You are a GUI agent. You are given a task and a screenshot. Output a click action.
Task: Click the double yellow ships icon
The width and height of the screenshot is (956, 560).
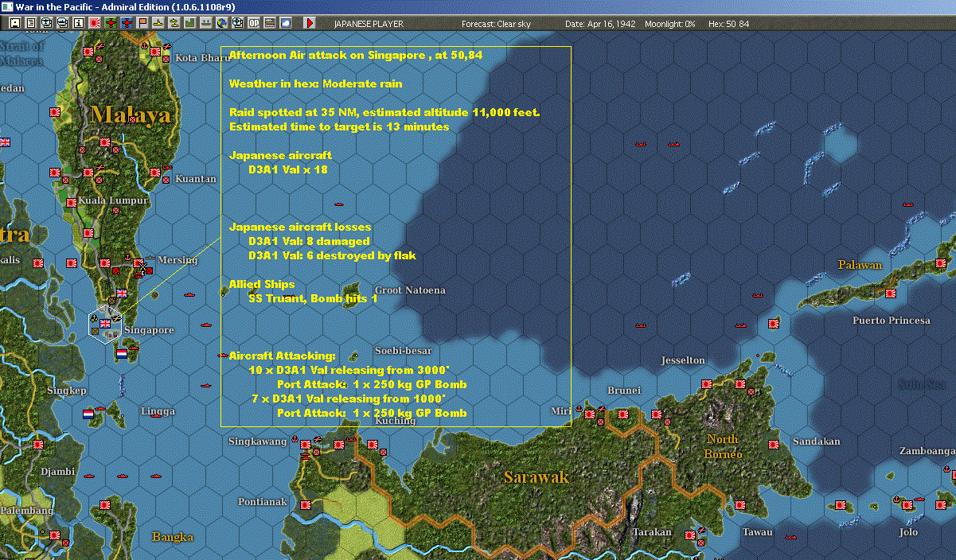(174, 23)
